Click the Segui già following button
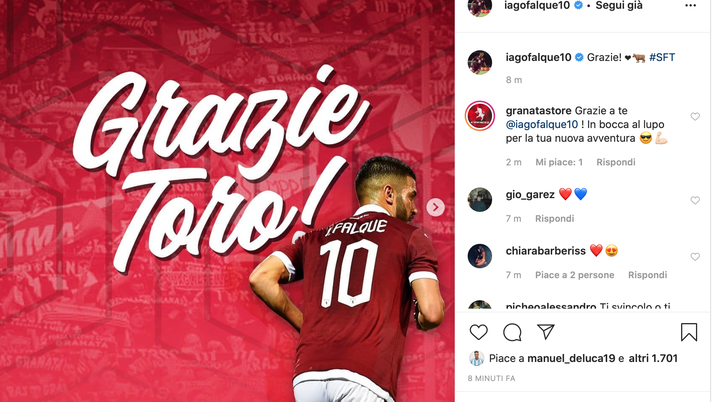This screenshot has height=402, width=712. (619, 5)
